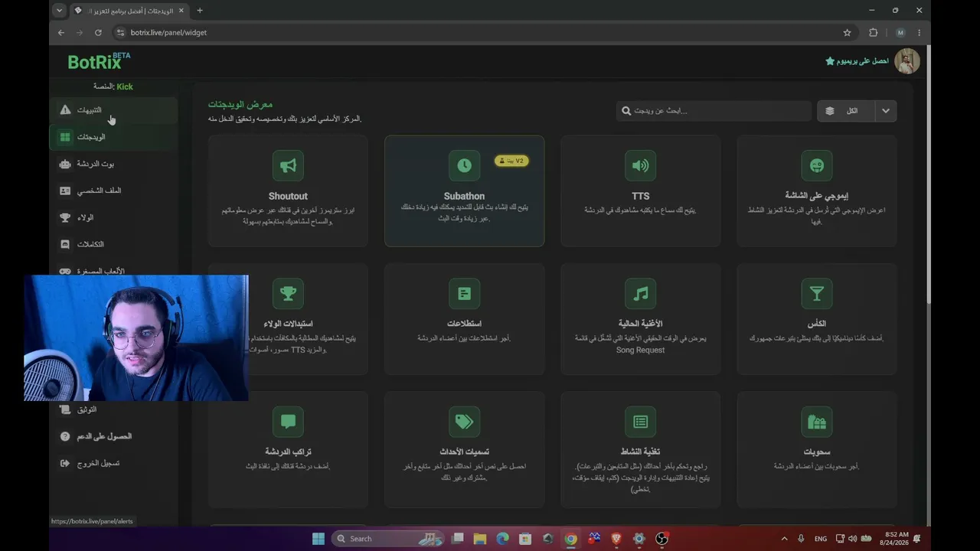This screenshot has width=980, height=551.
Task: Open the Subathon clock icon
Action: (464, 165)
